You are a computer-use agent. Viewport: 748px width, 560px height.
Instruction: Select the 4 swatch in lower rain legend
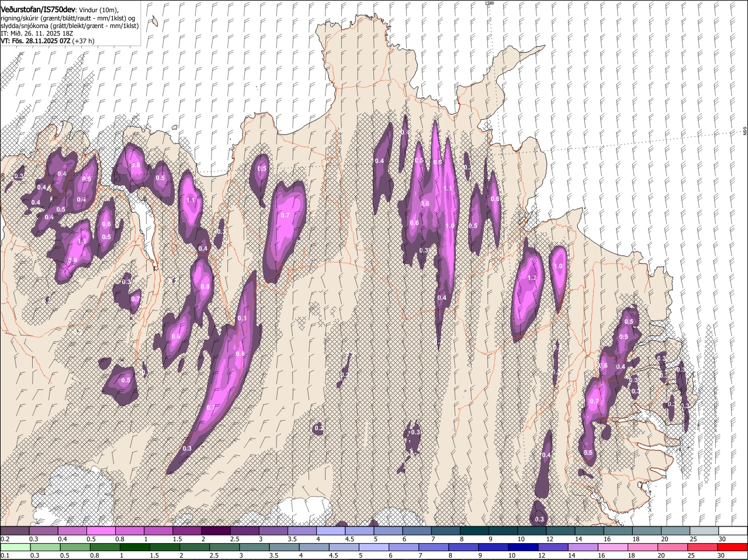pyautogui.click(x=314, y=548)
